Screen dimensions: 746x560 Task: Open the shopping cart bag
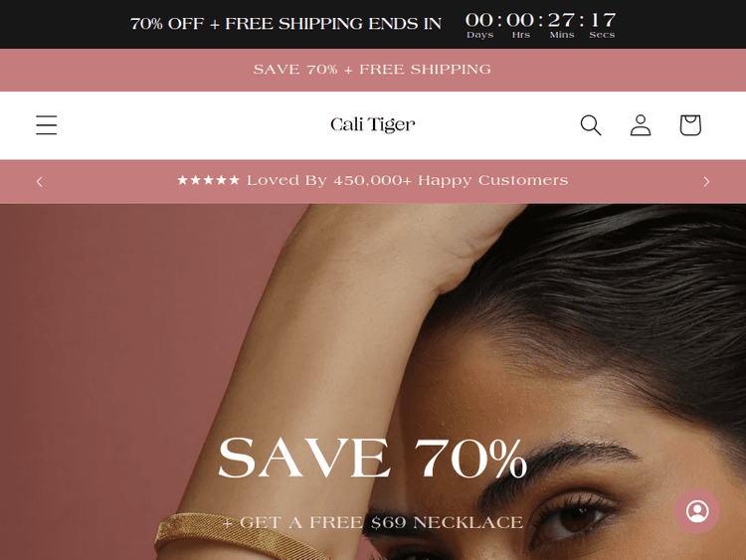click(690, 125)
